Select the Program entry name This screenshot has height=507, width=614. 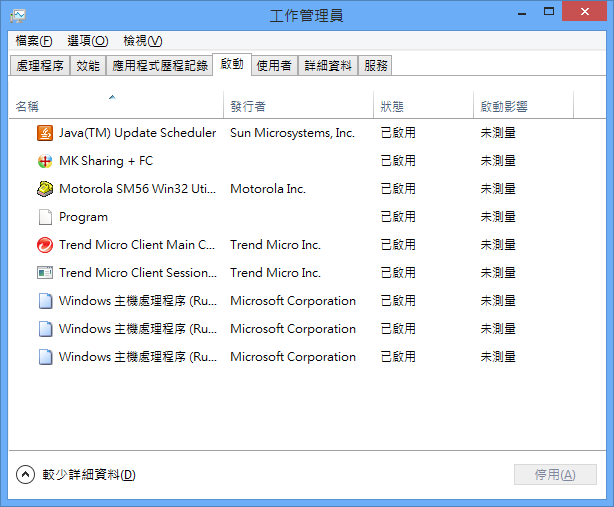tap(83, 217)
